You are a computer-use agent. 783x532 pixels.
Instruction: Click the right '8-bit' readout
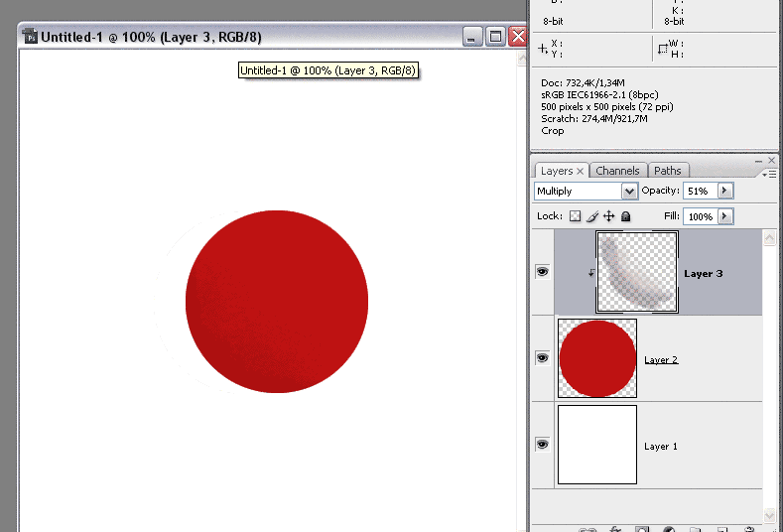pos(674,22)
